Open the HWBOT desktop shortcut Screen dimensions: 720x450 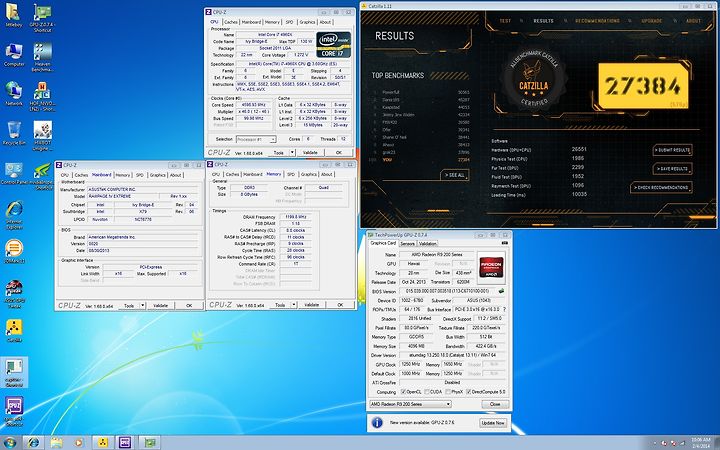point(42,136)
